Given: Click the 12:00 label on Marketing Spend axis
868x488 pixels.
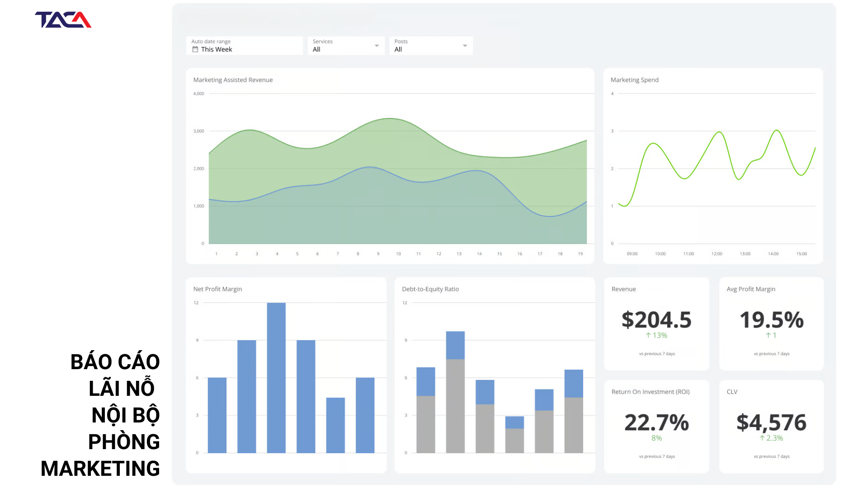Looking at the screenshot, I should click(x=717, y=254).
